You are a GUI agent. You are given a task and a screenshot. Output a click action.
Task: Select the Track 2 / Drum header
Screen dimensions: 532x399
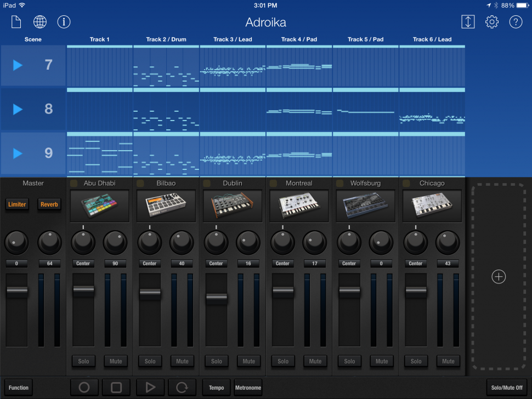[166, 39]
